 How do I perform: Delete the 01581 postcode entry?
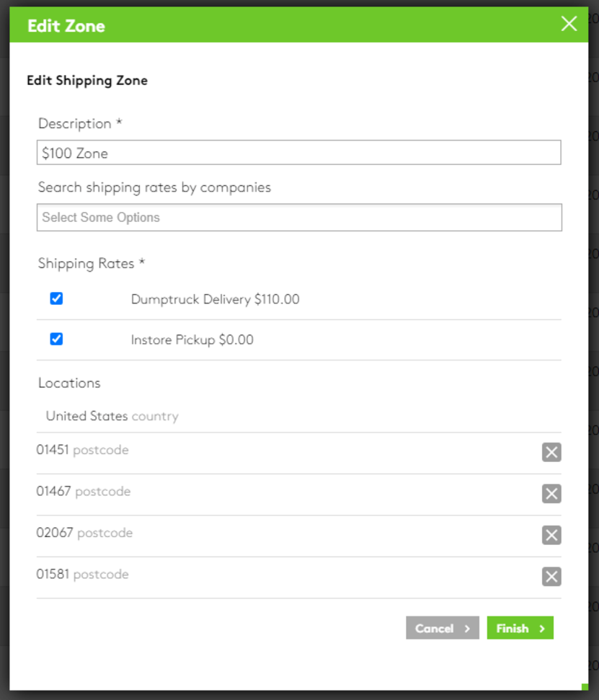[551, 577]
